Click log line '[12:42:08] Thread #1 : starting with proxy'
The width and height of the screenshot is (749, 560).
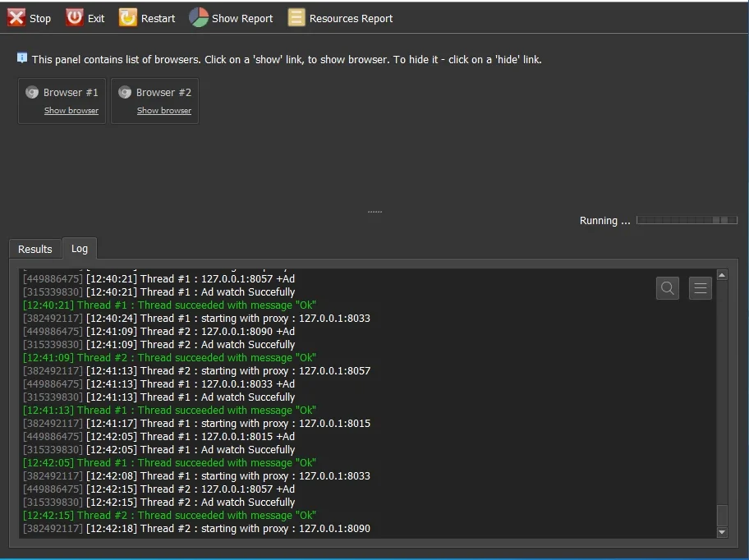[x=196, y=476]
